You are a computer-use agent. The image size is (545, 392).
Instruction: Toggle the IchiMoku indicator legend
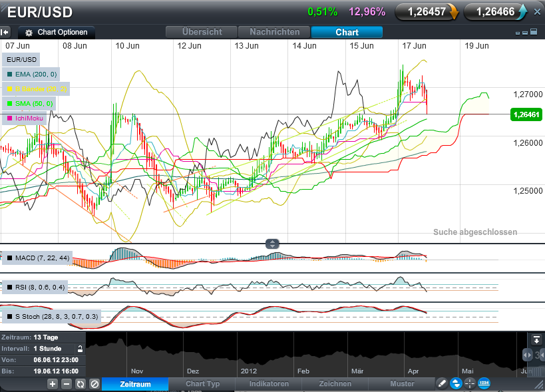tap(25, 118)
